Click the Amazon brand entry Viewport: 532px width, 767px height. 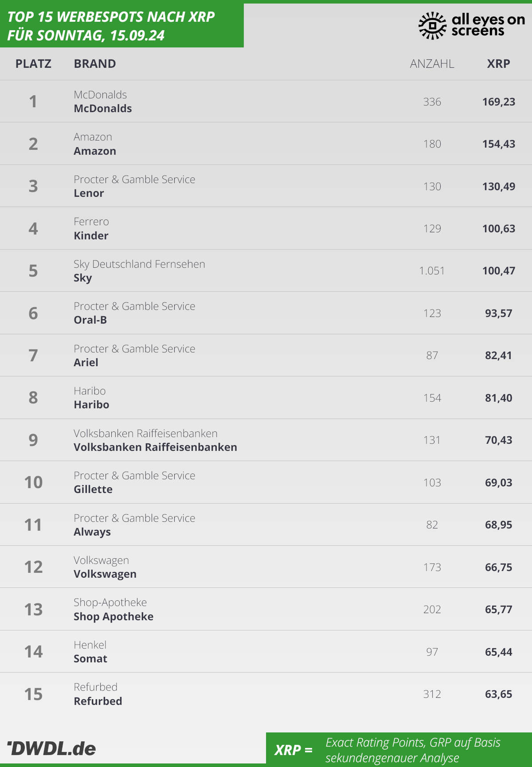[95, 151]
